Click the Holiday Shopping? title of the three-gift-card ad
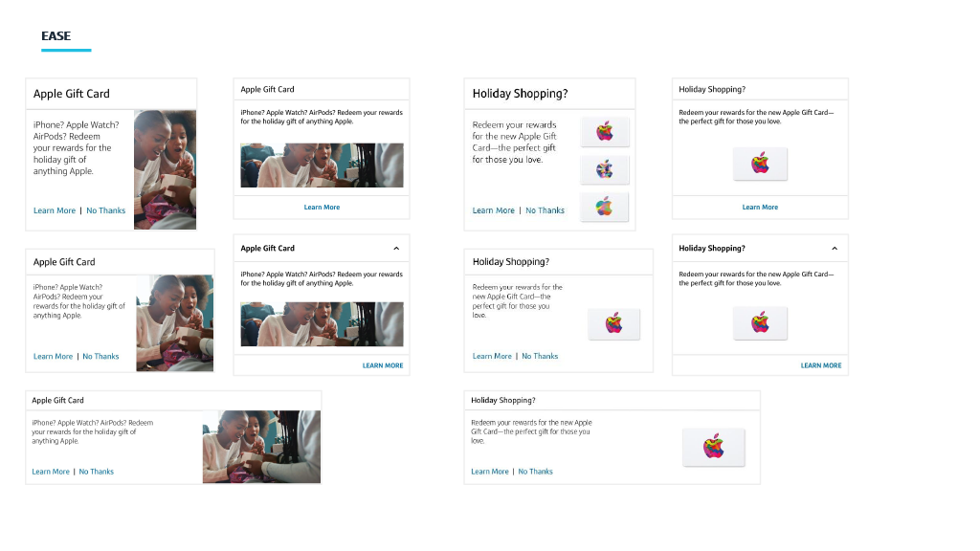980x551 pixels. (520, 94)
